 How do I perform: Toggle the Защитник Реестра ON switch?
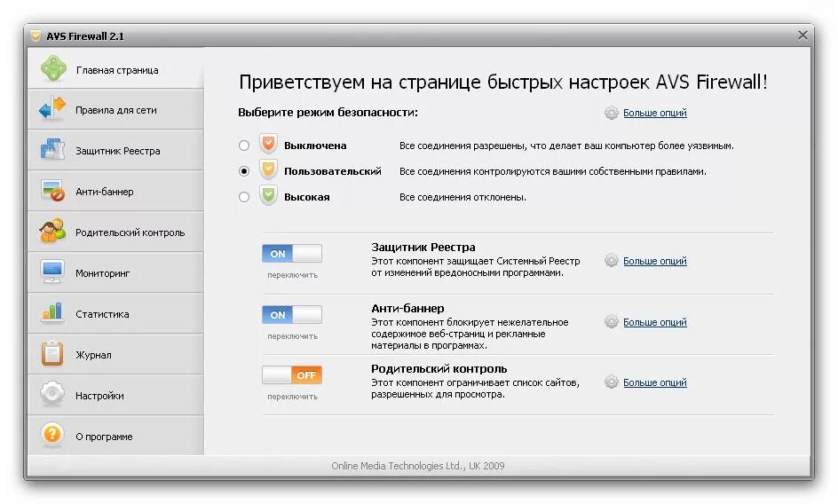[x=292, y=254]
